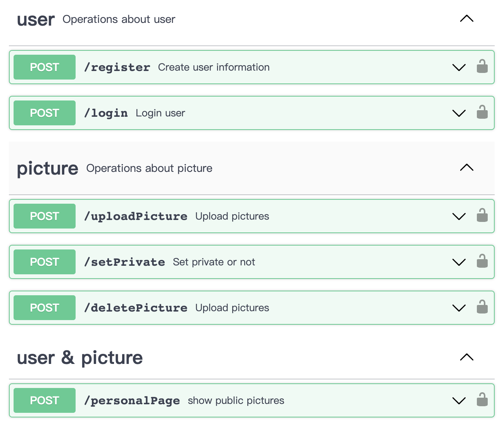Click the picture tag heading
The image size is (504, 426).
coord(47,168)
